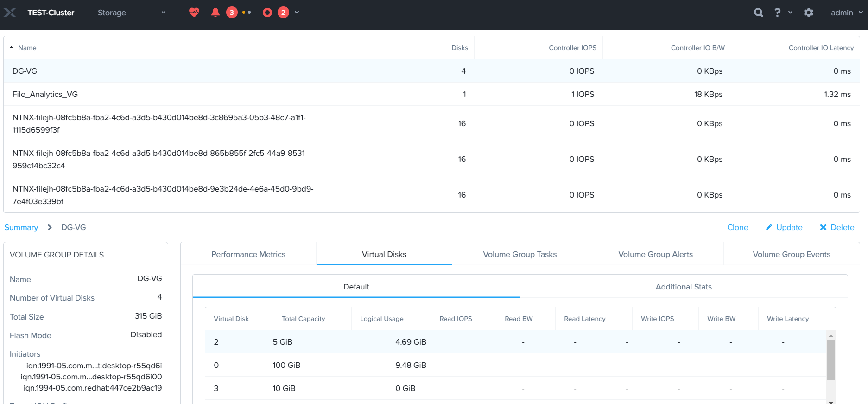The width and height of the screenshot is (868, 404).
Task: Switch to the Performance Metrics tab
Action: [x=248, y=254]
